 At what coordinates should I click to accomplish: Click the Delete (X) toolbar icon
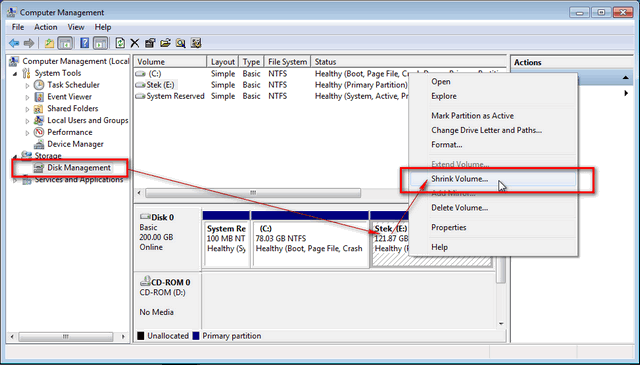135,43
